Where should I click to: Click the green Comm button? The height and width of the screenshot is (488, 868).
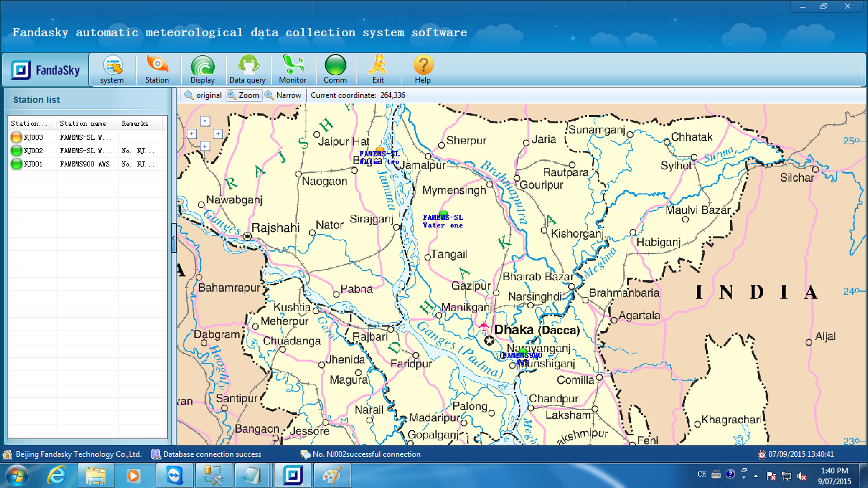[x=336, y=70]
